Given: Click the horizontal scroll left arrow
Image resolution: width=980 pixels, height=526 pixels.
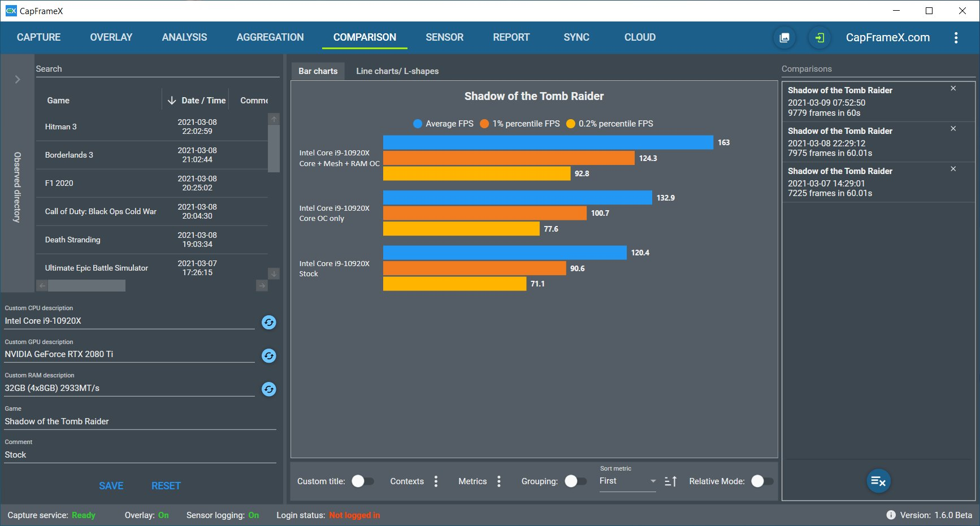Looking at the screenshot, I should pos(42,286).
